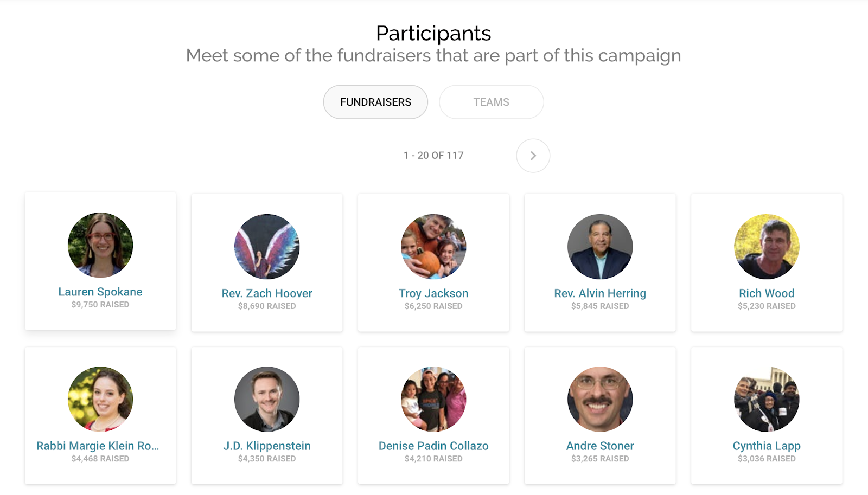The image size is (868, 495).
Task: Click the J.D. Klippenstein name link
Action: [x=267, y=446]
